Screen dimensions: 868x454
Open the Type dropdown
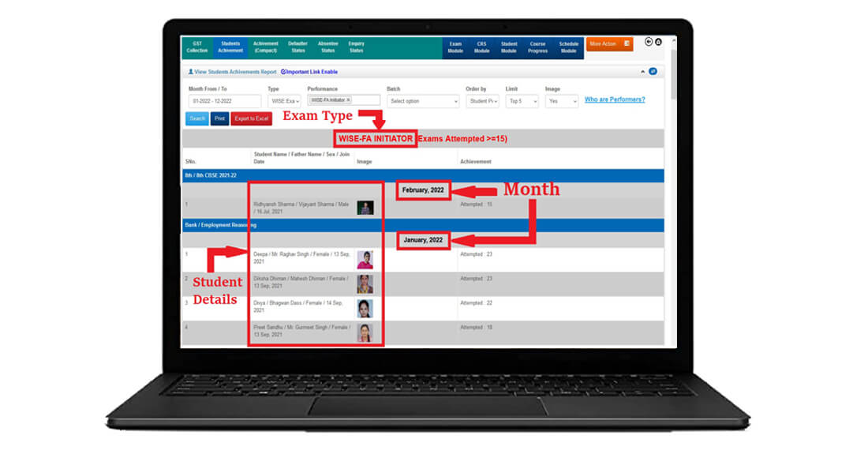(x=284, y=101)
